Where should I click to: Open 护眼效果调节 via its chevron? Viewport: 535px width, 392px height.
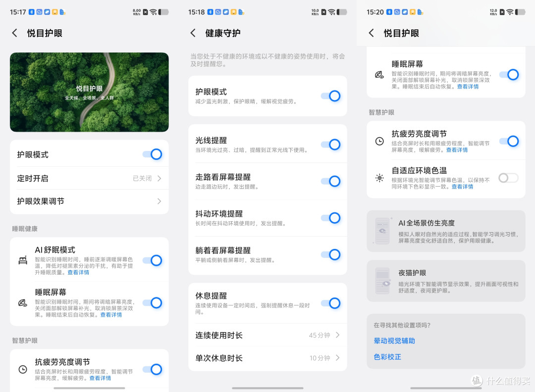pos(160,201)
